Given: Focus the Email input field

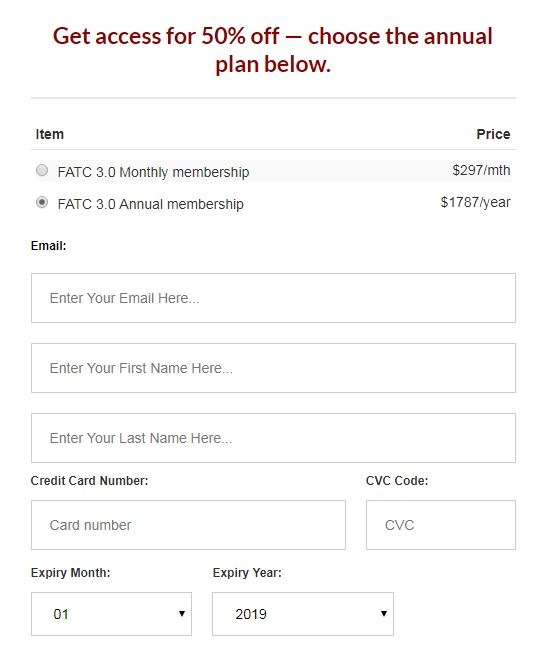Looking at the screenshot, I should pyautogui.click(x=273, y=298).
